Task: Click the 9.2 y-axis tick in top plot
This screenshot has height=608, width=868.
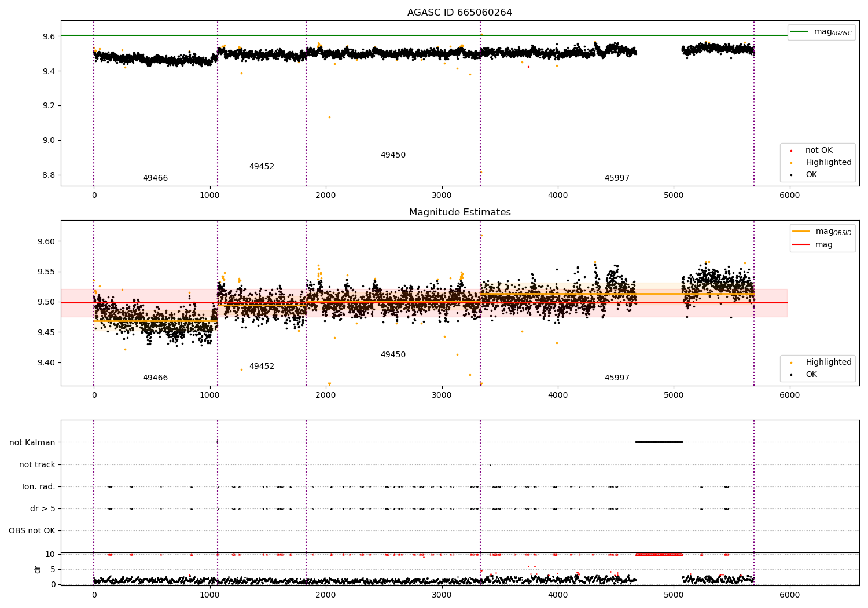Action: tap(49, 106)
